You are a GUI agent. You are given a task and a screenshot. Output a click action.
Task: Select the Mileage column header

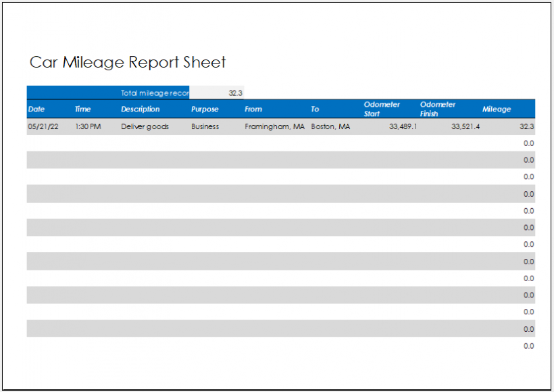497,109
